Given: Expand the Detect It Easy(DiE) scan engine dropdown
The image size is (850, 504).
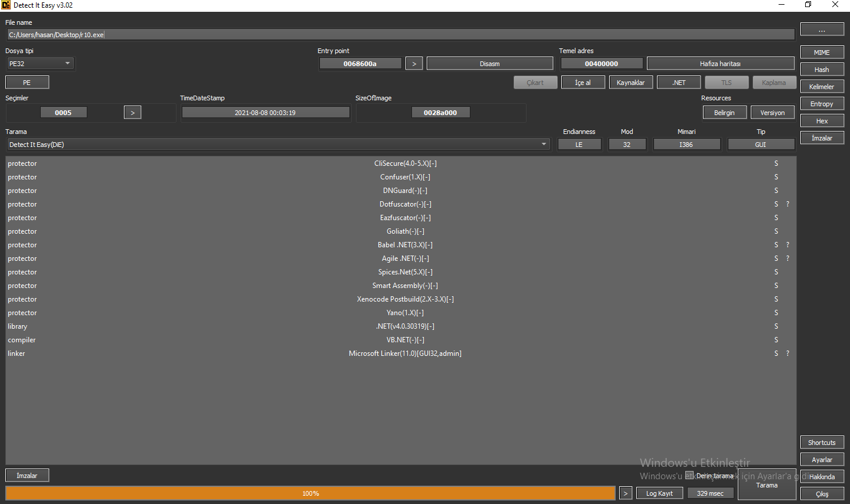Looking at the screenshot, I should (x=278, y=145).
